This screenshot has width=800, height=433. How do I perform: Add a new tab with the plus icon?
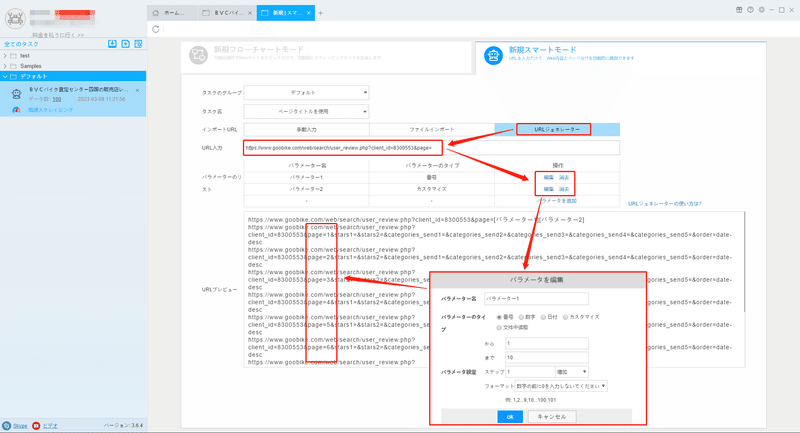tap(320, 13)
